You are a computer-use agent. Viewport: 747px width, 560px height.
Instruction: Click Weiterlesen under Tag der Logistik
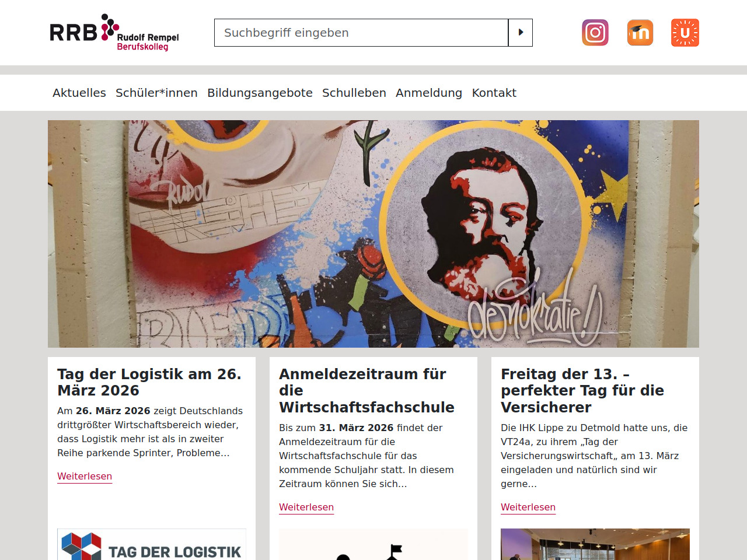(x=85, y=476)
